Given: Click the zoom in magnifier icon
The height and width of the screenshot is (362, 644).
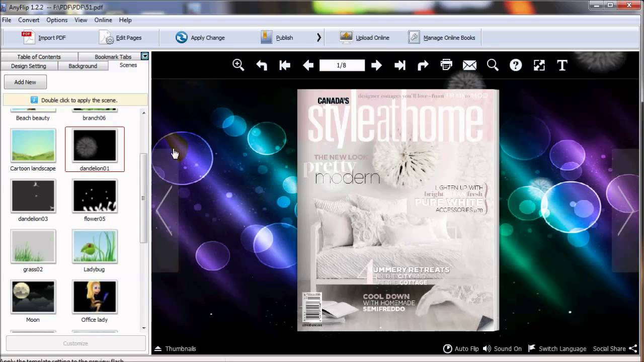Looking at the screenshot, I should (x=238, y=65).
